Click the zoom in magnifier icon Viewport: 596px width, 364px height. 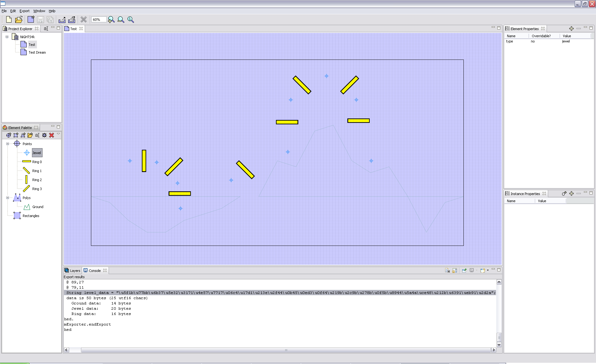tap(111, 20)
